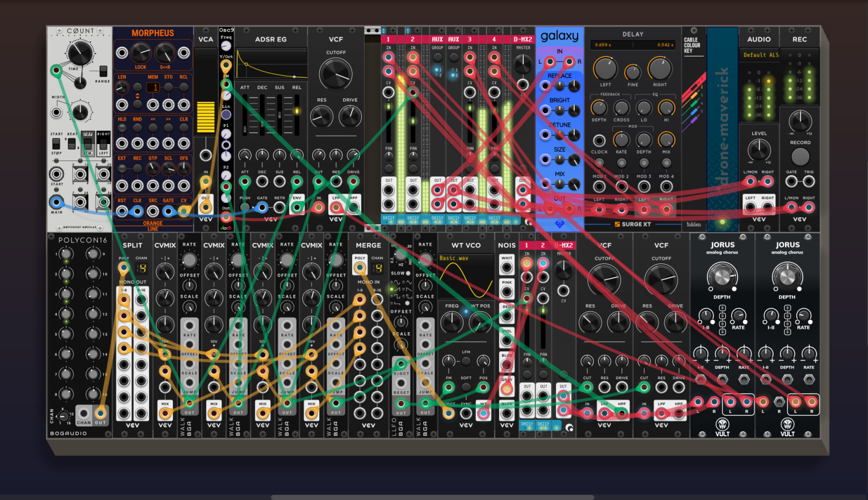Open the Default ALSA device selector on AUDIO
The width and height of the screenshot is (868, 500).
point(759,55)
